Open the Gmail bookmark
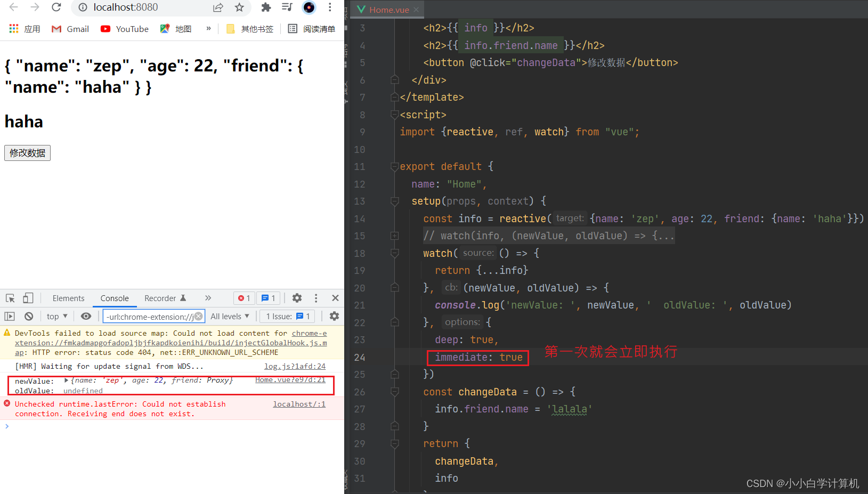The height and width of the screenshot is (494, 868). pyautogui.click(x=70, y=29)
